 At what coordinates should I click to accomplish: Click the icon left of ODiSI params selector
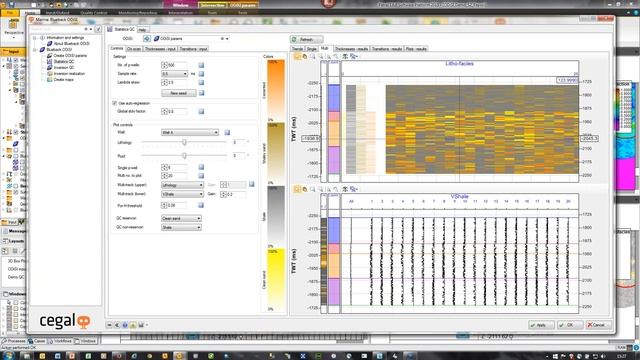pyautogui.click(x=147, y=38)
